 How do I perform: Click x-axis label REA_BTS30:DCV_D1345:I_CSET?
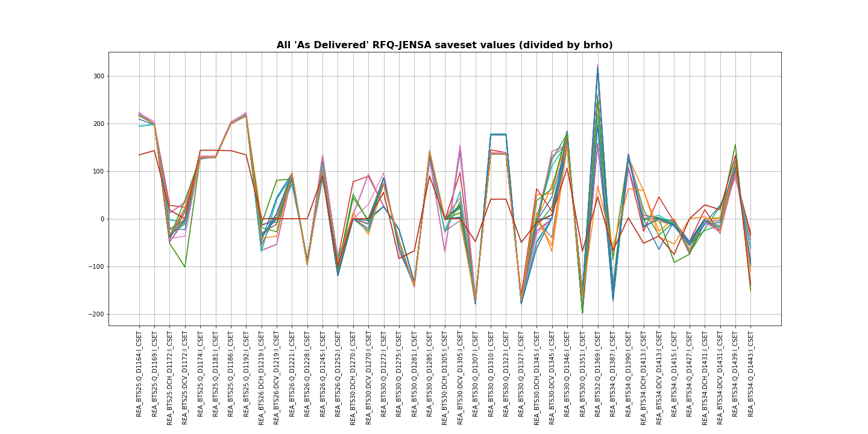(x=552, y=378)
